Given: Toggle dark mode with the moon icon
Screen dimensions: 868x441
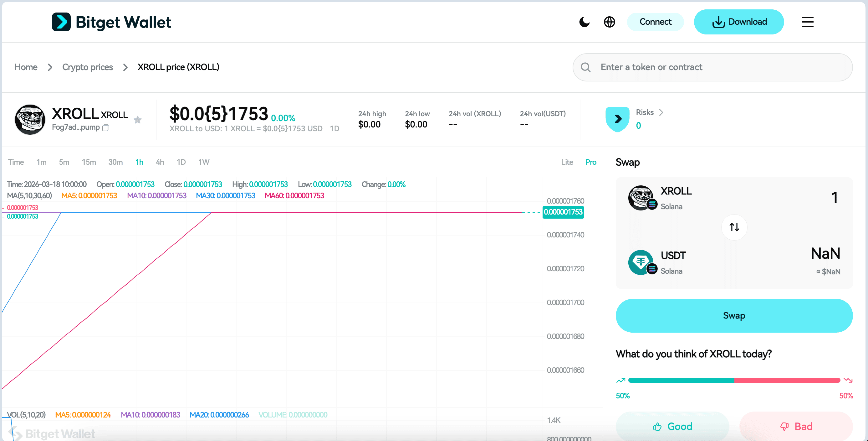Looking at the screenshot, I should pyautogui.click(x=584, y=22).
